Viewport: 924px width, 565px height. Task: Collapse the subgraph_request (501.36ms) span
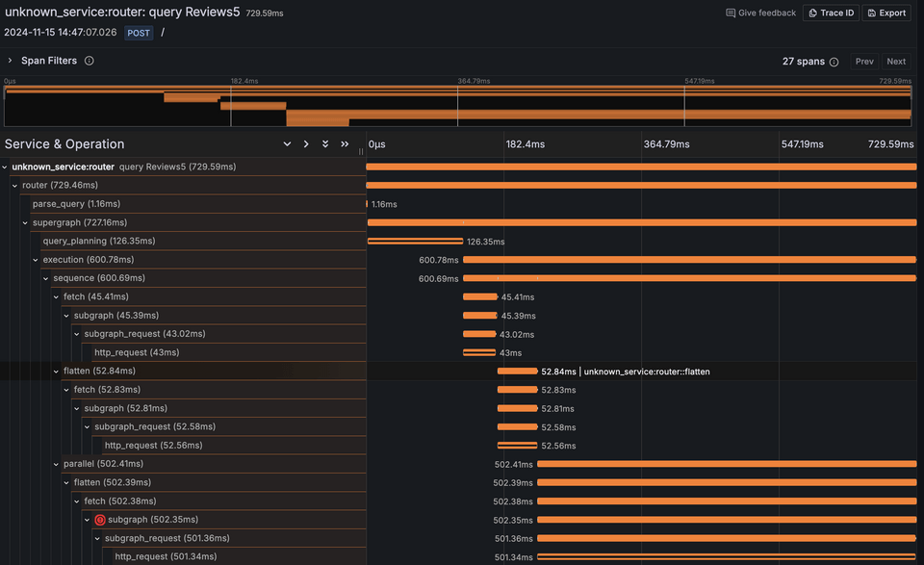click(97, 538)
